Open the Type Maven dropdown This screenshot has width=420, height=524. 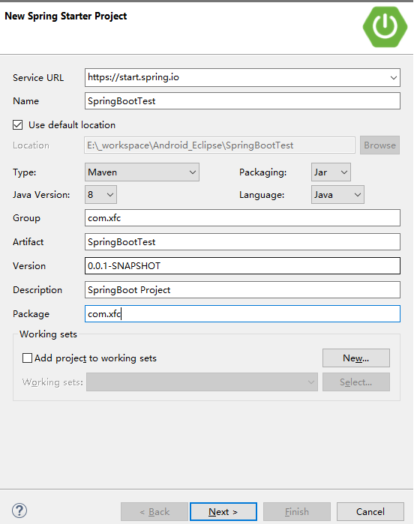(x=142, y=172)
